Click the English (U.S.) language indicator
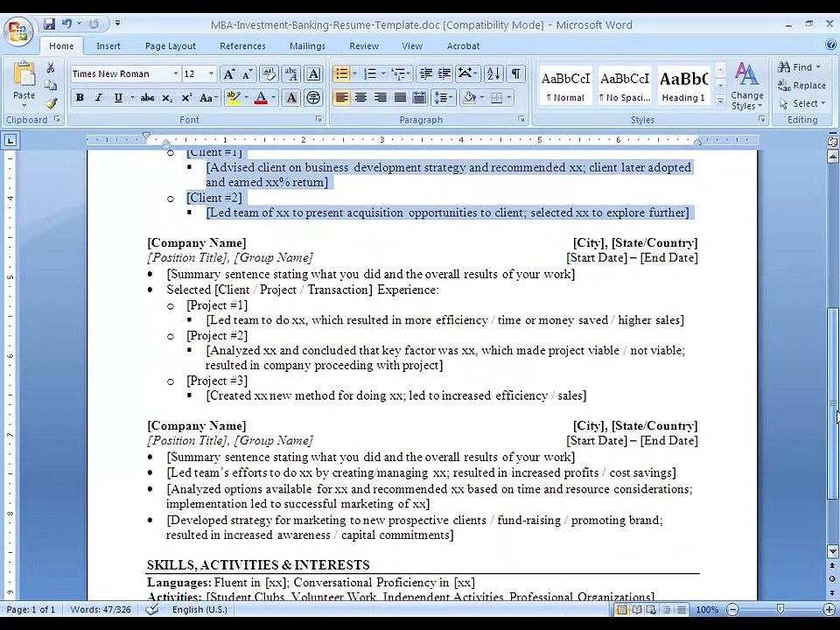Viewport: 840px width, 630px height. tap(199, 610)
